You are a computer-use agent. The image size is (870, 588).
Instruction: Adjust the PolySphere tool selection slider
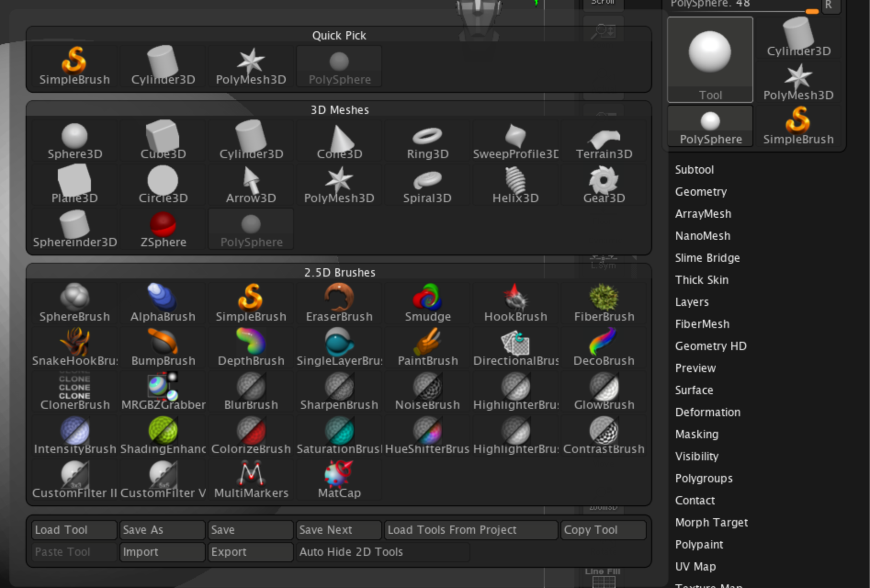(743, 6)
